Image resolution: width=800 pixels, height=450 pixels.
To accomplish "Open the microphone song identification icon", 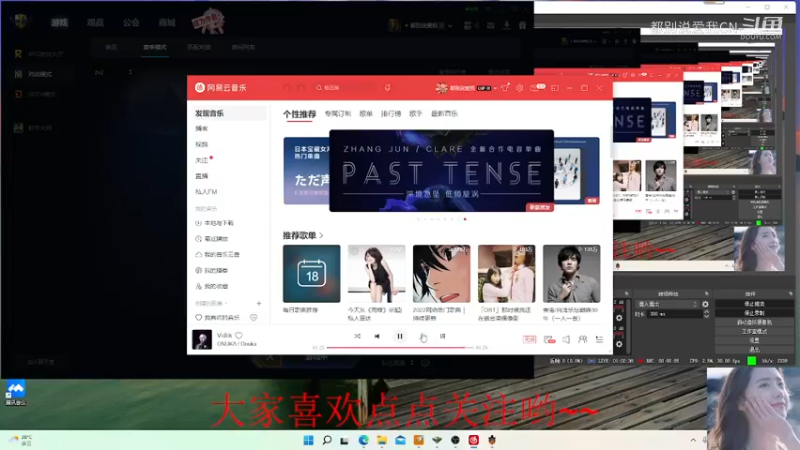I will 388,88.
